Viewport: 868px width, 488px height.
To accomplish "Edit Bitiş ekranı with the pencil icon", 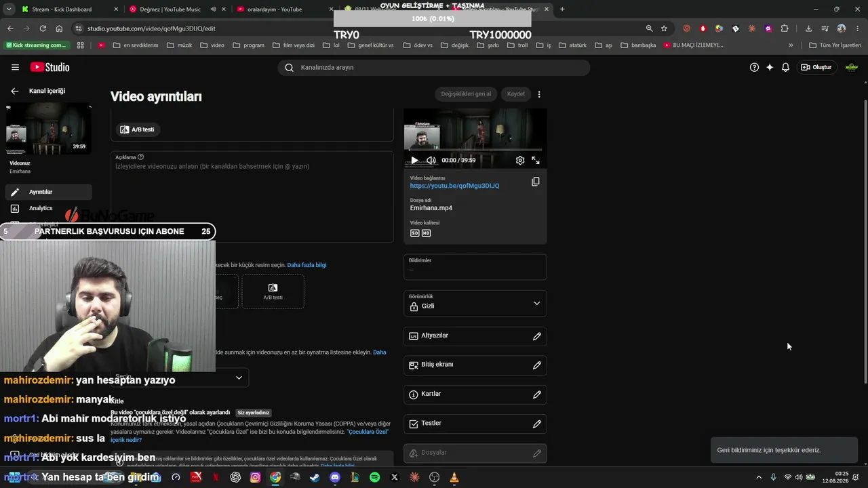I will [x=537, y=365].
